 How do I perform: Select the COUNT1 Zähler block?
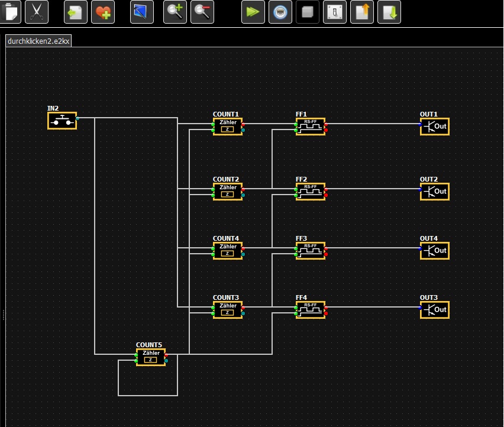point(228,127)
